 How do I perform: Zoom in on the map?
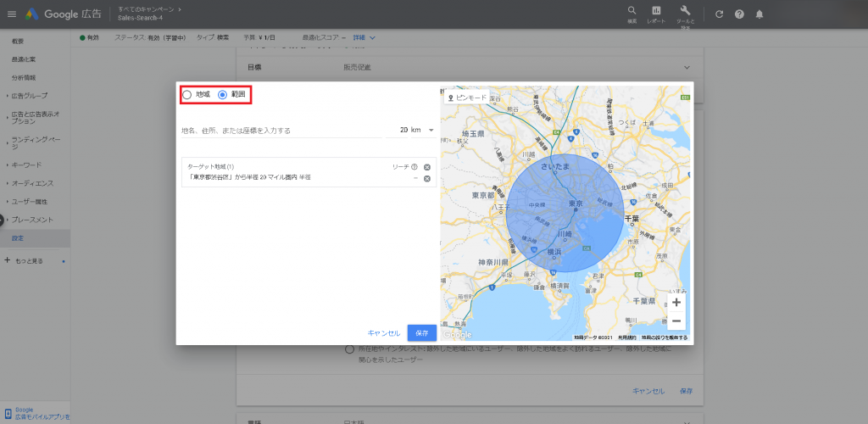pyautogui.click(x=676, y=303)
